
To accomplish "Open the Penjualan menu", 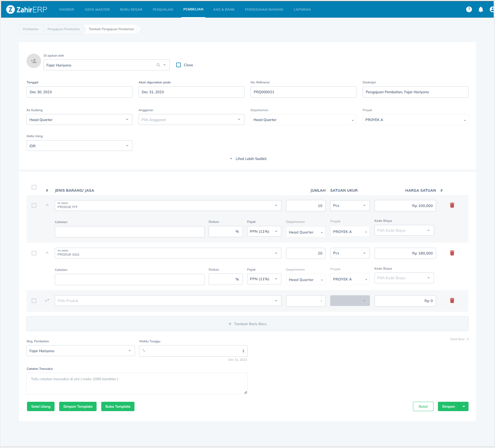I will 163,9.
